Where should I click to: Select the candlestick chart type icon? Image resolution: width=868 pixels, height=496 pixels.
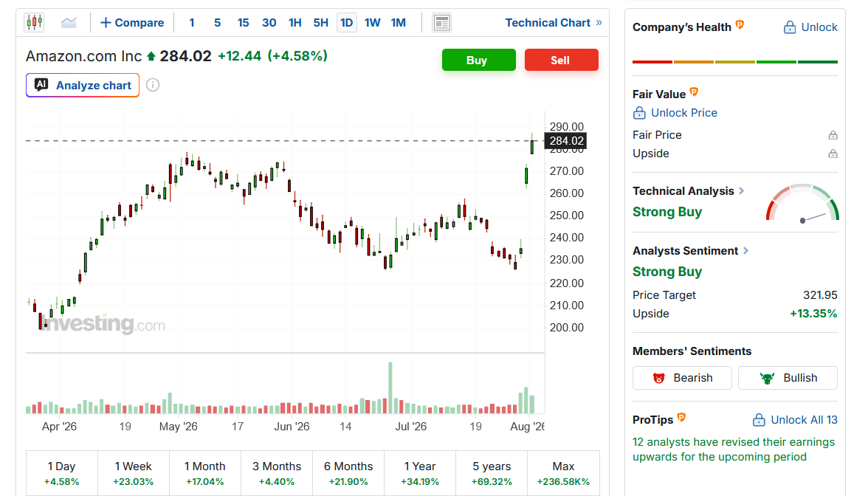pyautogui.click(x=34, y=22)
